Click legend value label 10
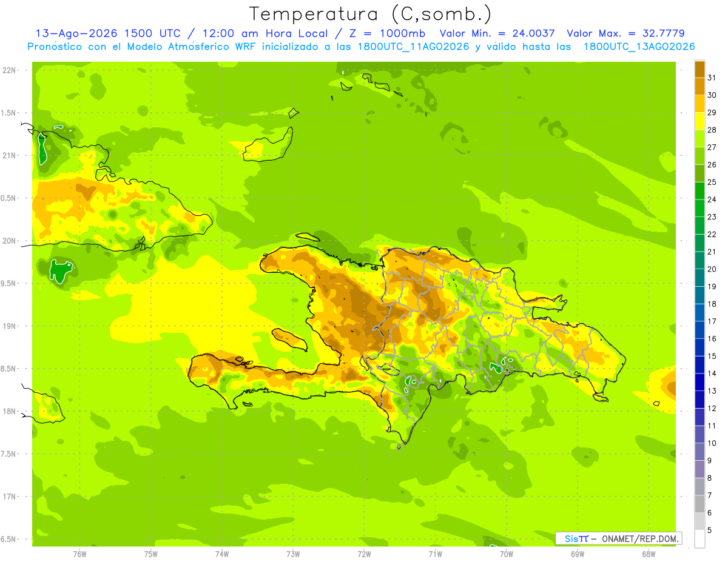The height and width of the screenshot is (562, 728). (x=712, y=443)
